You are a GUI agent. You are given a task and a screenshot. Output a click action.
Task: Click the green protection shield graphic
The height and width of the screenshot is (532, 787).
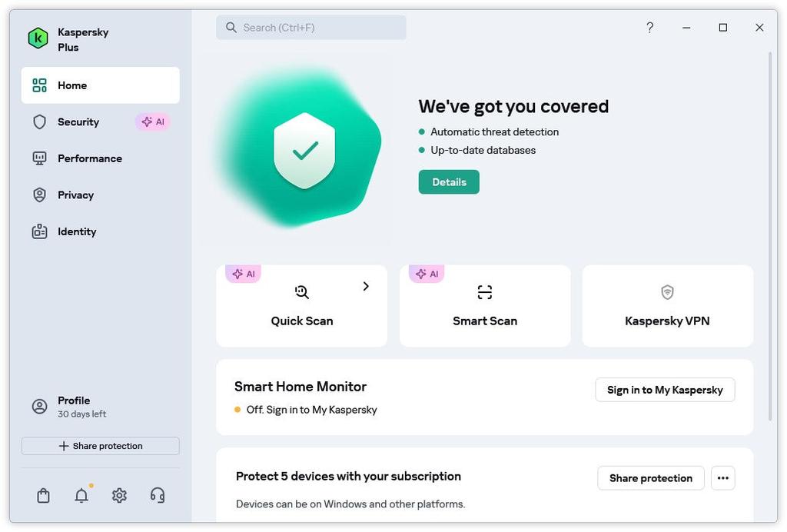[x=304, y=151]
